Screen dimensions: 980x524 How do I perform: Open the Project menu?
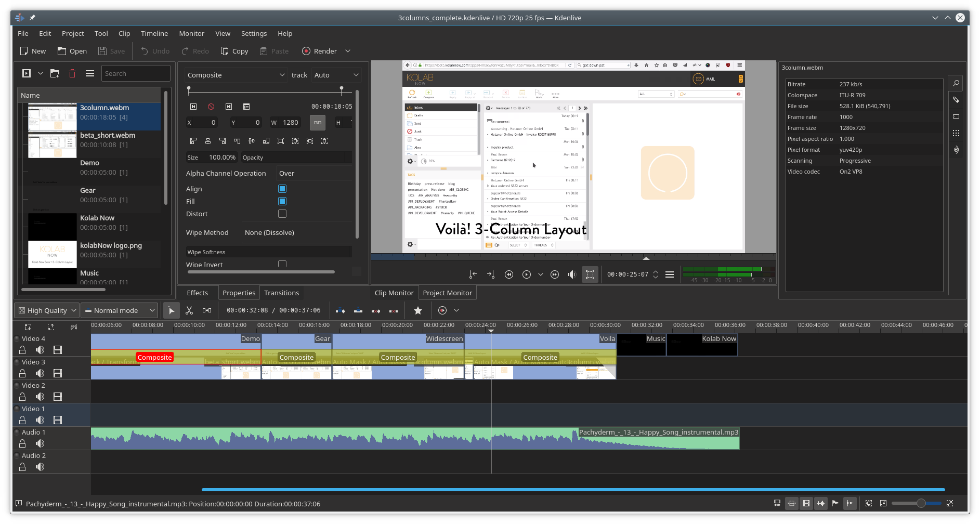click(73, 33)
